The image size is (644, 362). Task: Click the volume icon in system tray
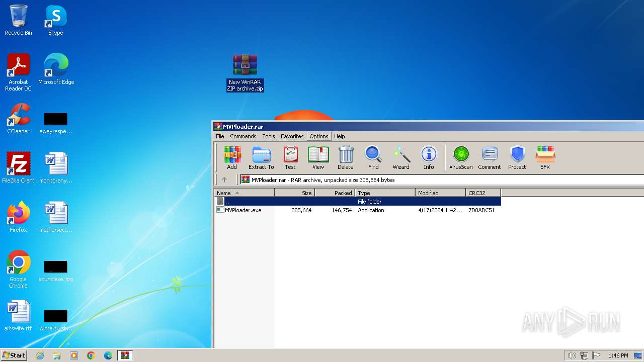coord(572,355)
